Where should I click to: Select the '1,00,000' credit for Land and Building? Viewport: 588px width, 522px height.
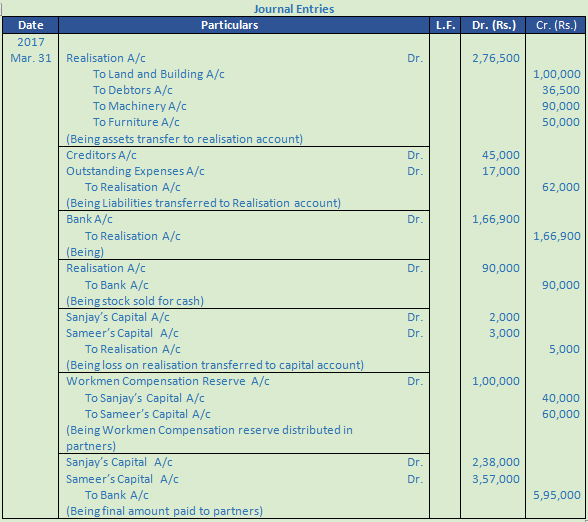[557, 74]
